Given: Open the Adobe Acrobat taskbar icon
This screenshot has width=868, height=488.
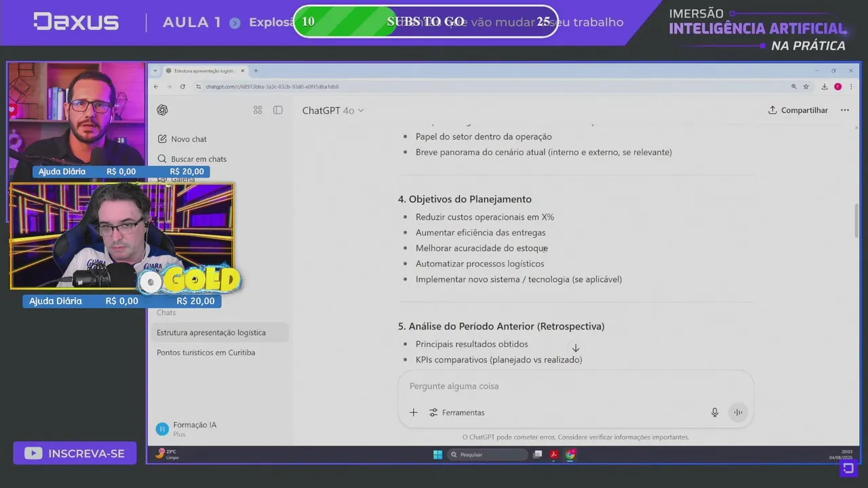Looking at the screenshot, I should tap(554, 455).
